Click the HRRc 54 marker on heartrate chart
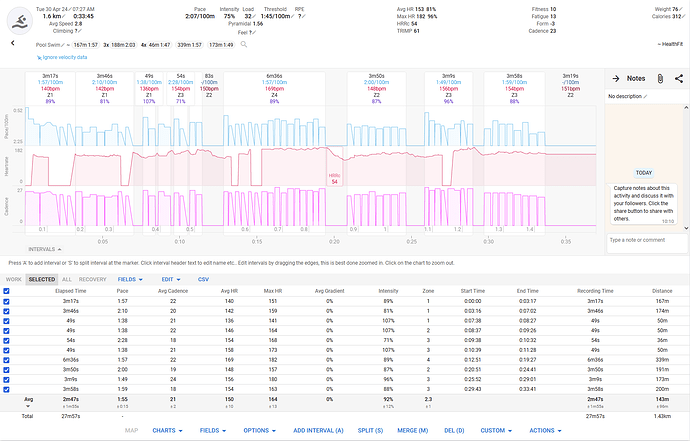 (x=334, y=178)
